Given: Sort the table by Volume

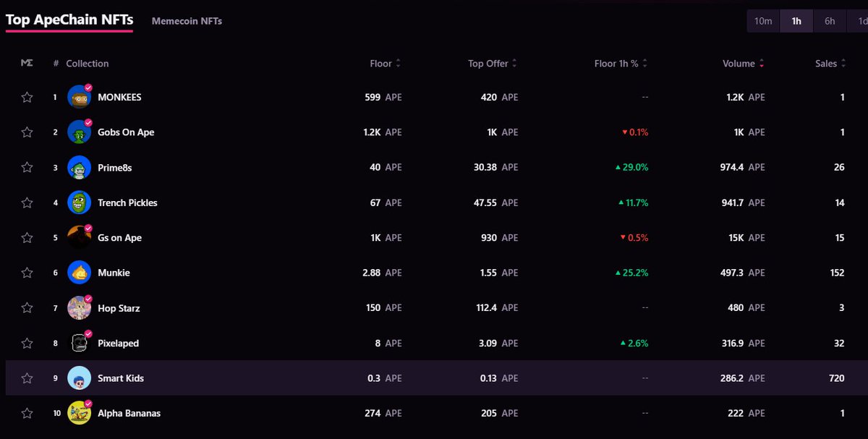Looking at the screenshot, I should 743,64.
